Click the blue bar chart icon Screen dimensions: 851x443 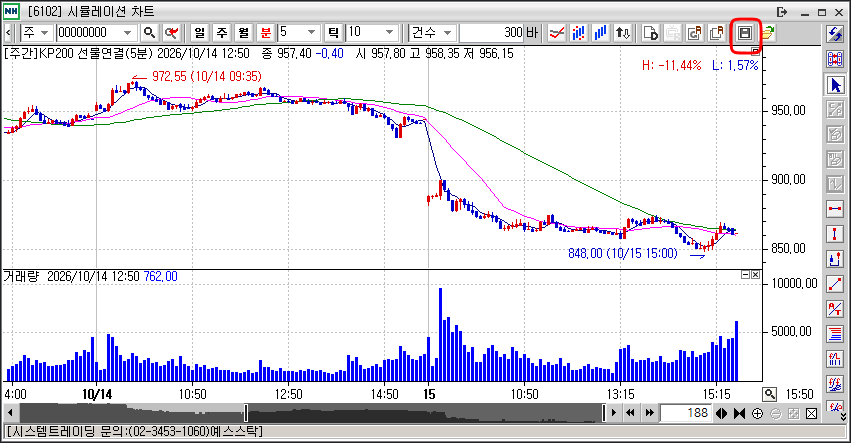pos(600,33)
